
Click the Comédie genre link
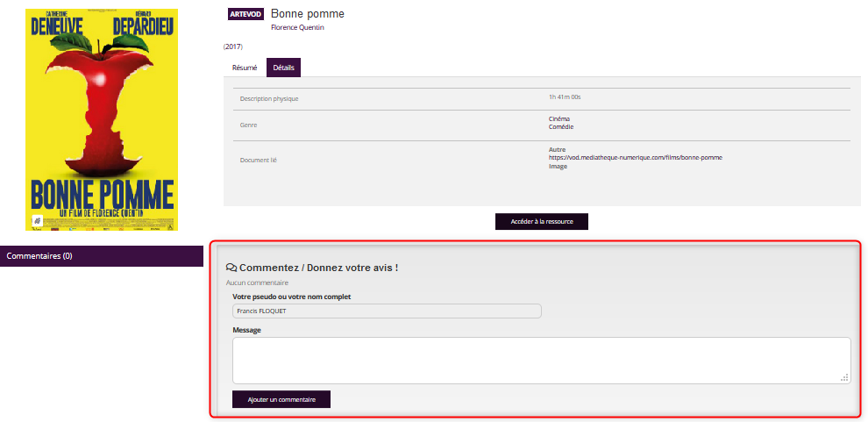pyautogui.click(x=561, y=126)
